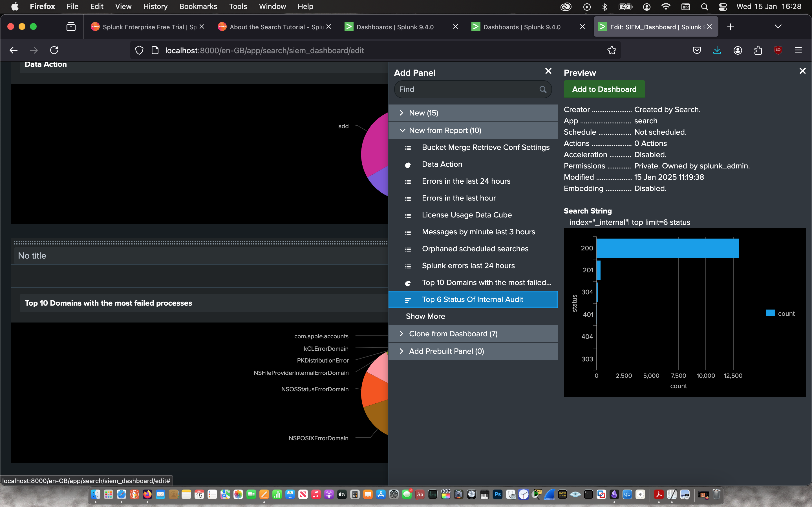Click the search magnifier in the Find field

pos(542,90)
